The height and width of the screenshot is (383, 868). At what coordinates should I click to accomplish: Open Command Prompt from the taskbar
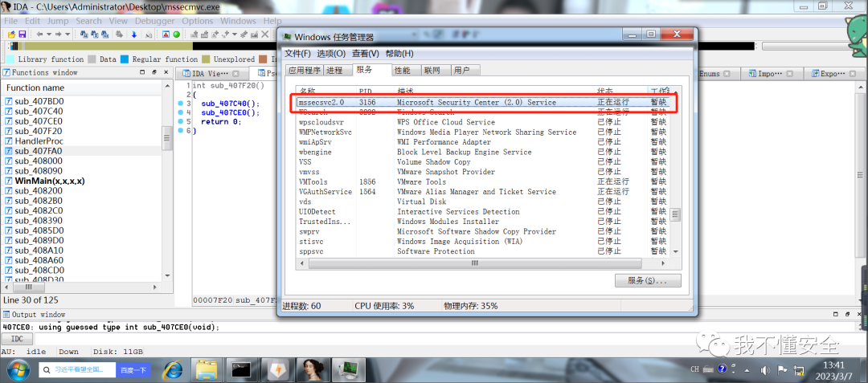pos(242,369)
